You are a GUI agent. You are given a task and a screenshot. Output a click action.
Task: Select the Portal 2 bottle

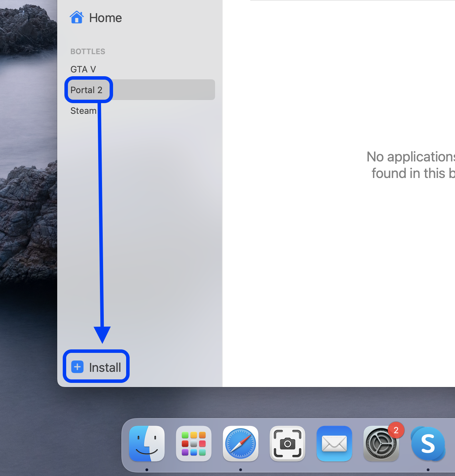(x=140, y=90)
